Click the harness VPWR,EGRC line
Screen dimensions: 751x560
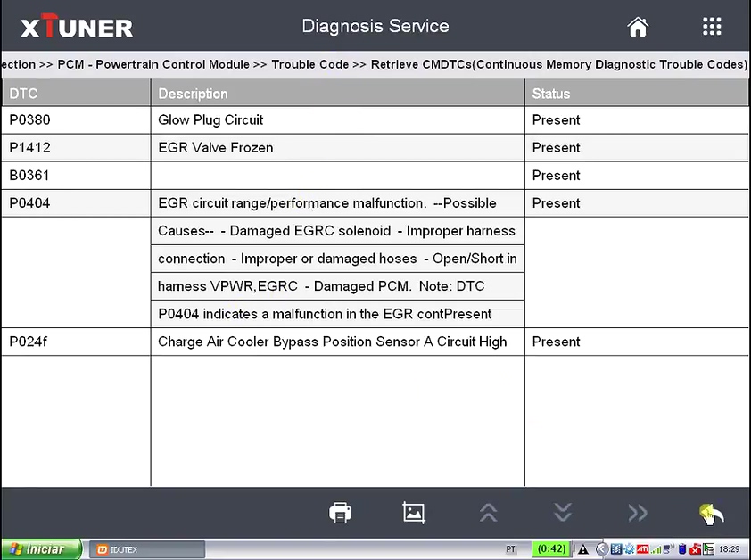coord(338,286)
